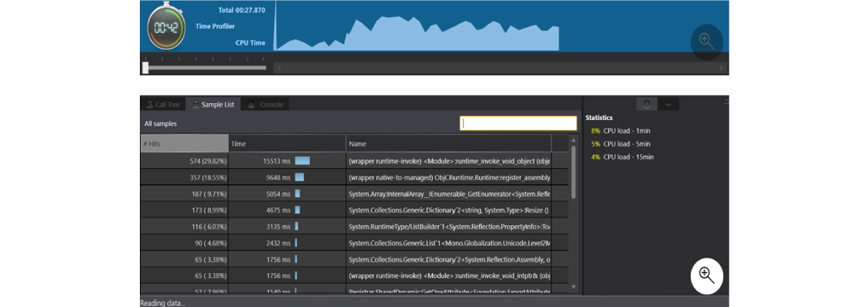The height and width of the screenshot is (307, 868).
Task: Sort by the # Hits column header
Action: click(184, 143)
